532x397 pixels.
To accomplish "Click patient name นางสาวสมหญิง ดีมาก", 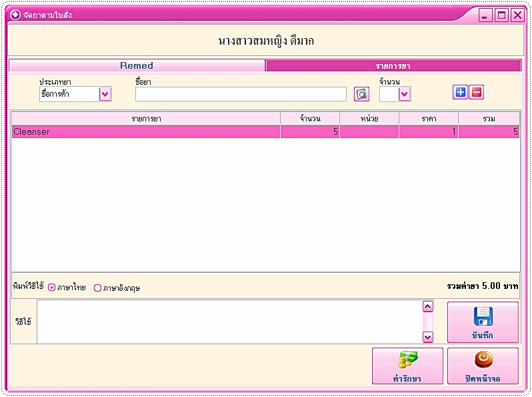I will (266, 41).
